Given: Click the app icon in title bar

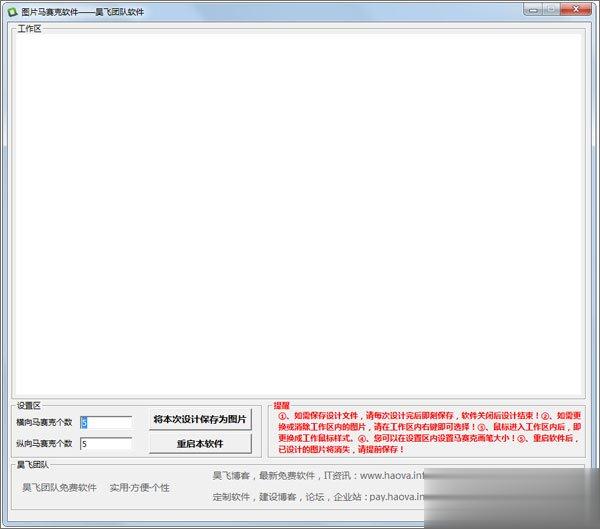Looking at the screenshot, I should 12,12.
